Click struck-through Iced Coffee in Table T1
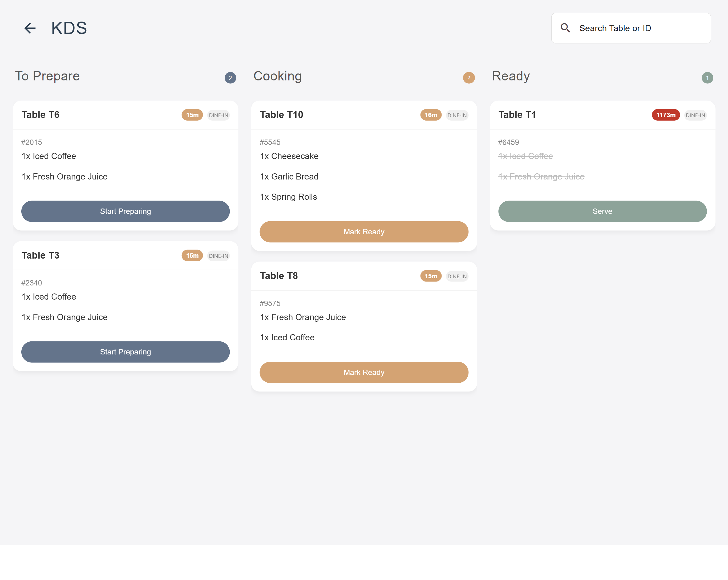The height and width of the screenshot is (580, 728). [525, 156]
